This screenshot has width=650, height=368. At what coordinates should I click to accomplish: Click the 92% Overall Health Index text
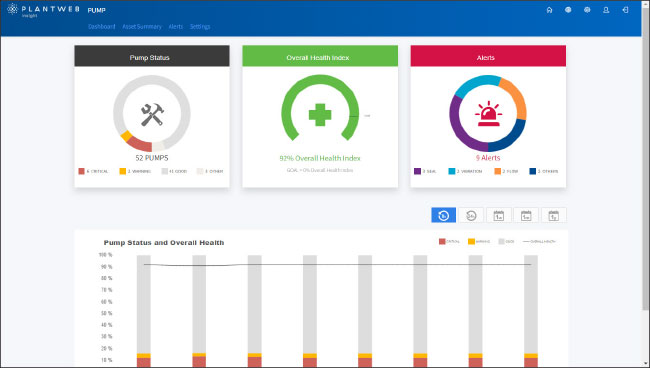pyautogui.click(x=320, y=158)
